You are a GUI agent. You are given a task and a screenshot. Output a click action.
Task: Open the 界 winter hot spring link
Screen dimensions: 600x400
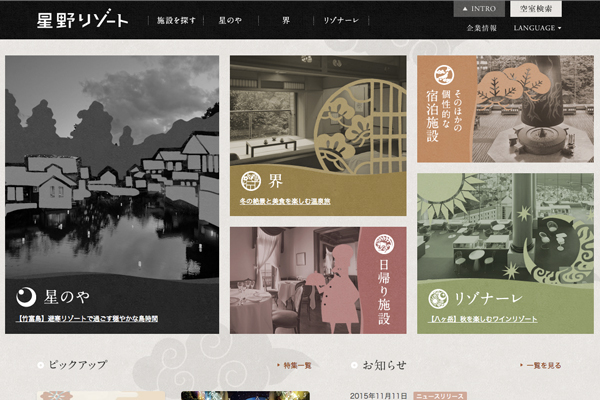(285, 201)
